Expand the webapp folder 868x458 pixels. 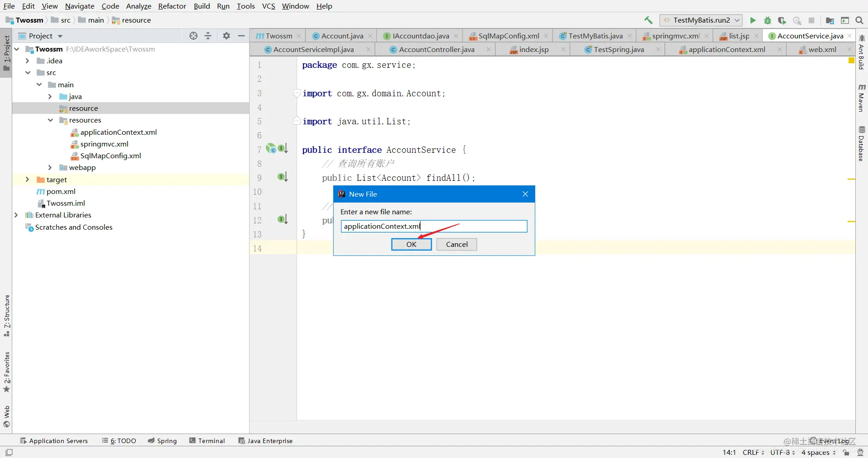pos(50,167)
